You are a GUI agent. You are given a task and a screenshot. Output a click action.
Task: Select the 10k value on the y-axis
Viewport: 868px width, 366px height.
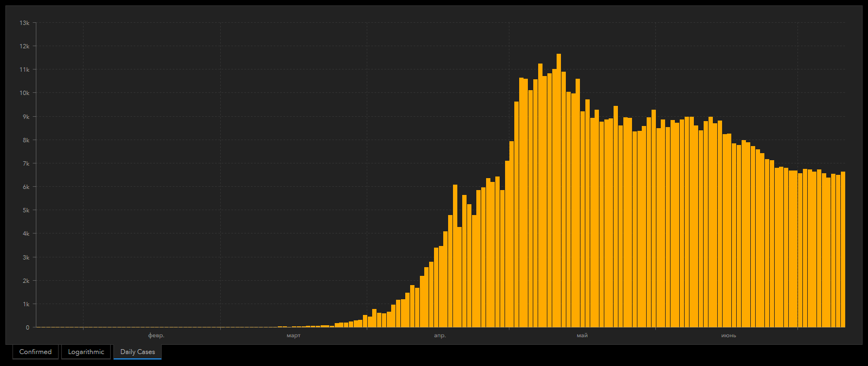24,93
